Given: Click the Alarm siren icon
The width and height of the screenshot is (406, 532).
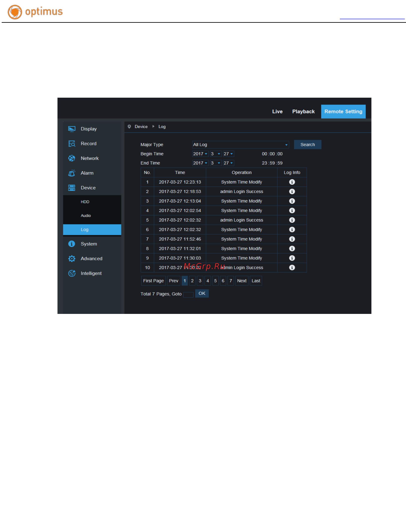Looking at the screenshot, I should [x=72, y=173].
